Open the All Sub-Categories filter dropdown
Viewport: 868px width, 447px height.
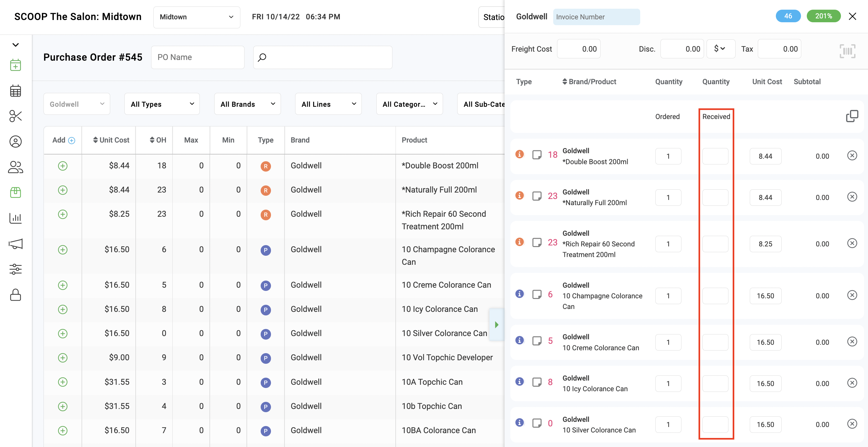point(481,104)
